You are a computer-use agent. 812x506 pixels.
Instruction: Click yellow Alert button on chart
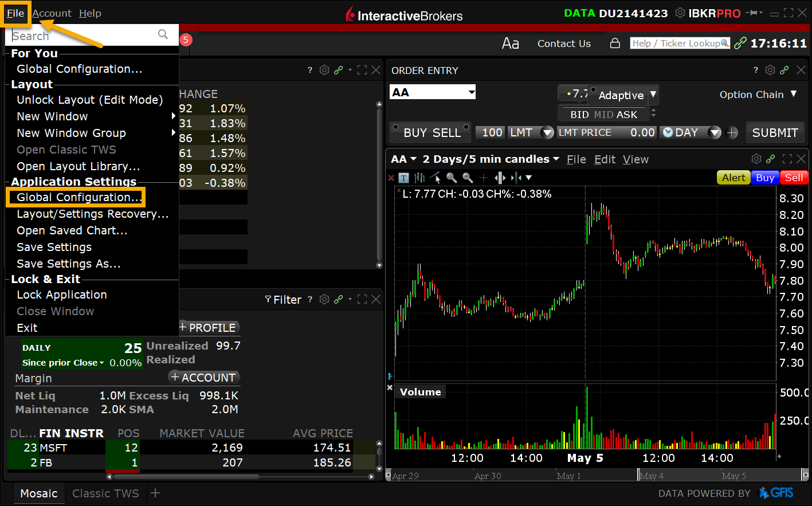733,178
